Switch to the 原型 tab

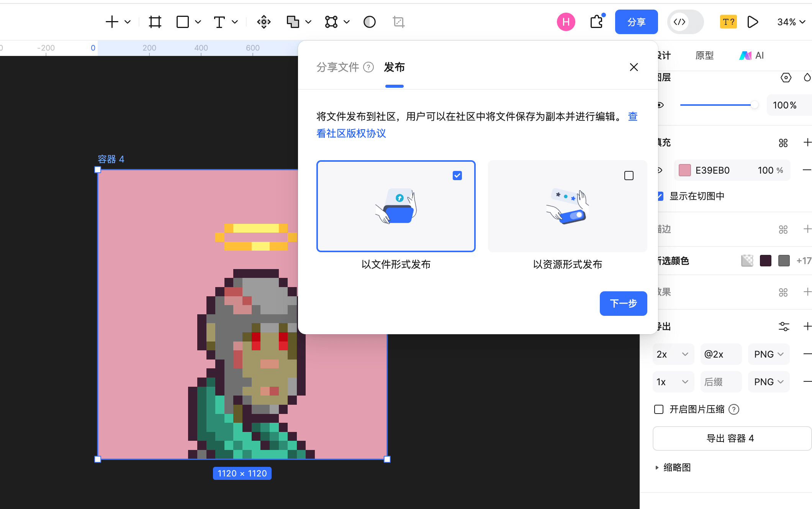click(704, 55)
